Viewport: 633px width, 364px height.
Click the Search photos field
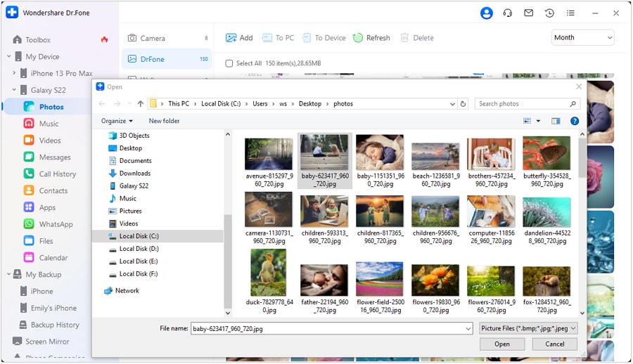tap(527, 104)
